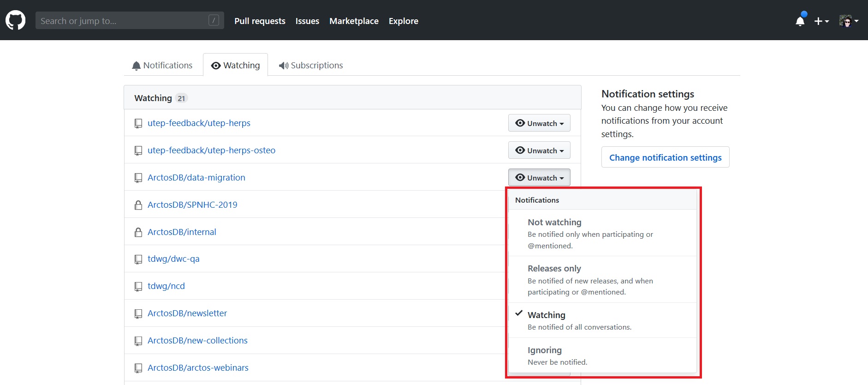Click the repo icon beside ArctosDB/data-migration
Screen dimensions: 868x385
click(138, 178)
